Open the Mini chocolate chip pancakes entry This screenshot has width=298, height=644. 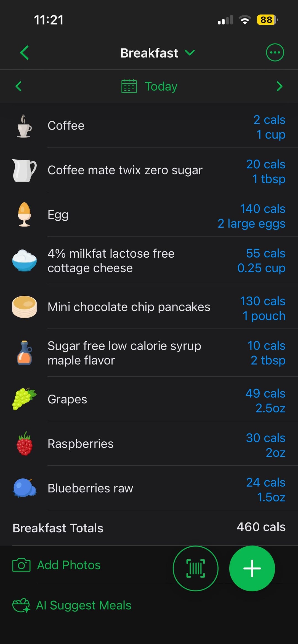[129, 307]
